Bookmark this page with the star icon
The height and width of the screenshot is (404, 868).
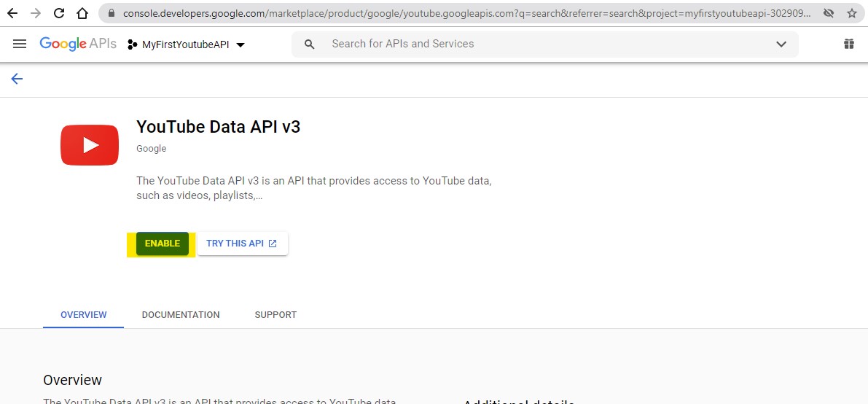pos(851,13)
